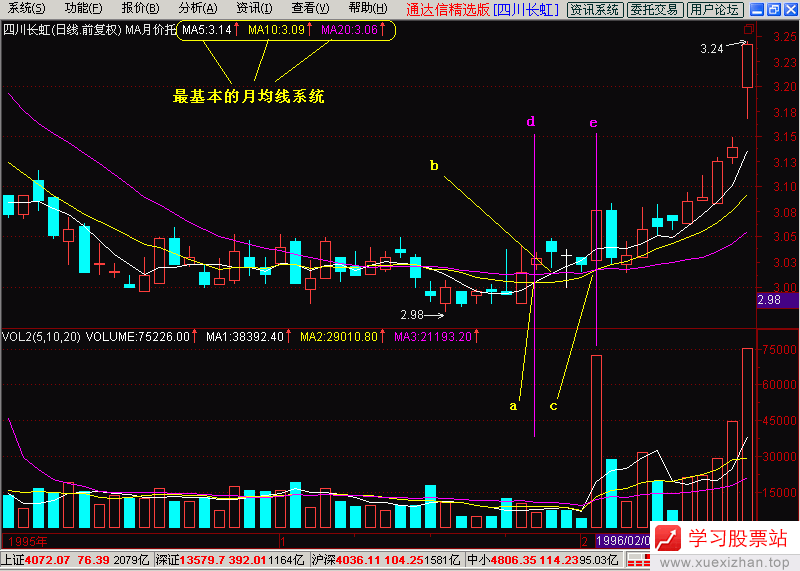Image resolution: width=800 pixels, height=571 pixels.
Task: Open the 报价(B) menu
Action: (141, 9)
